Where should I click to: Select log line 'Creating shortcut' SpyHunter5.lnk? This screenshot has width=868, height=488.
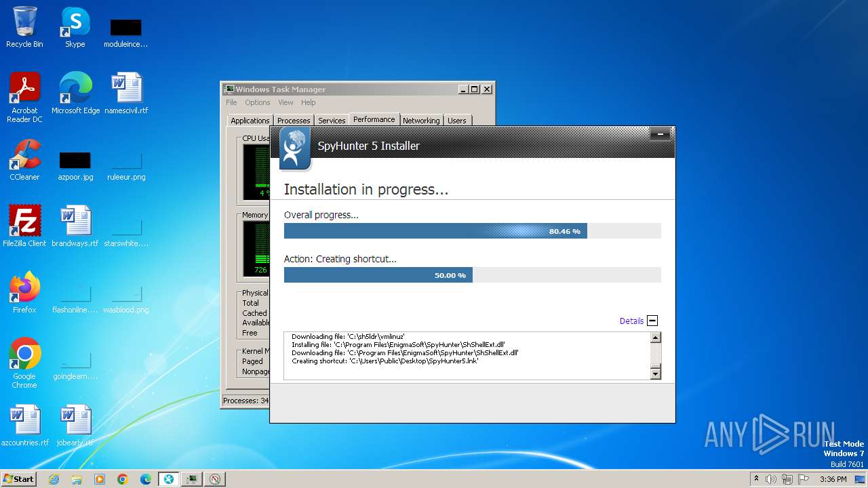385,361
